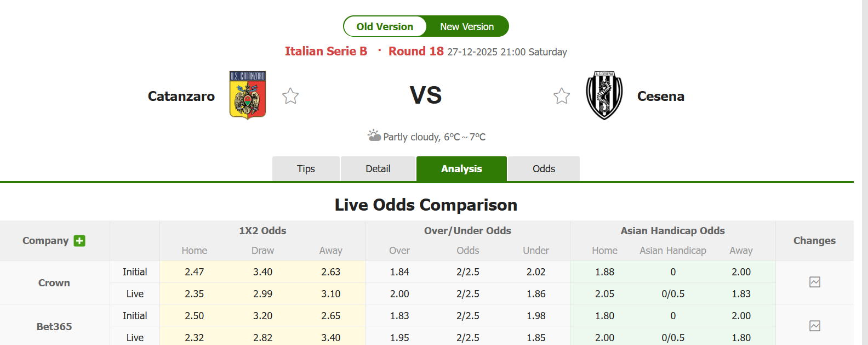Open the odds changes chart for Crown

point(815,282)
